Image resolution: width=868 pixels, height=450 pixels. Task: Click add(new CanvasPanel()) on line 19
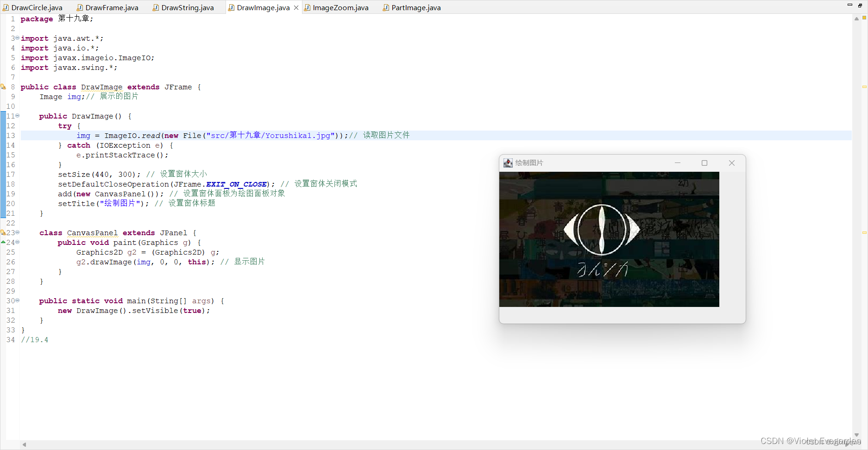click(x=111, y=194)
